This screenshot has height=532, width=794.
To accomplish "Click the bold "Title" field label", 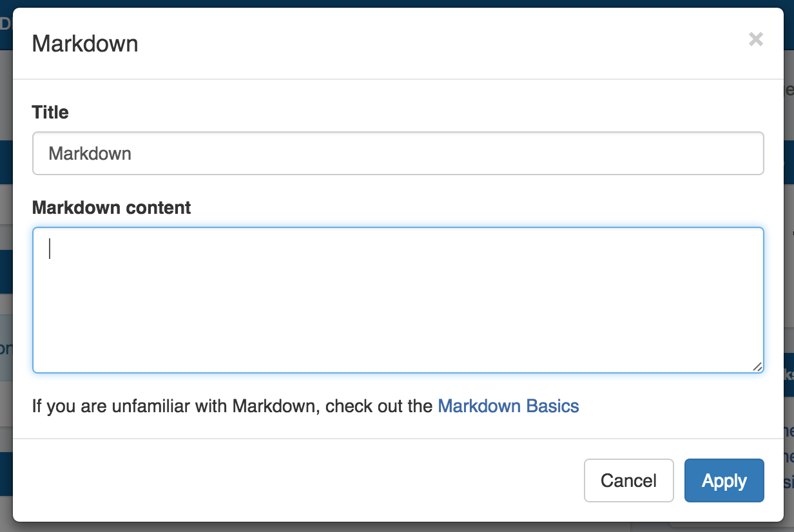I will pyautogui.click(x=50, y=112).
